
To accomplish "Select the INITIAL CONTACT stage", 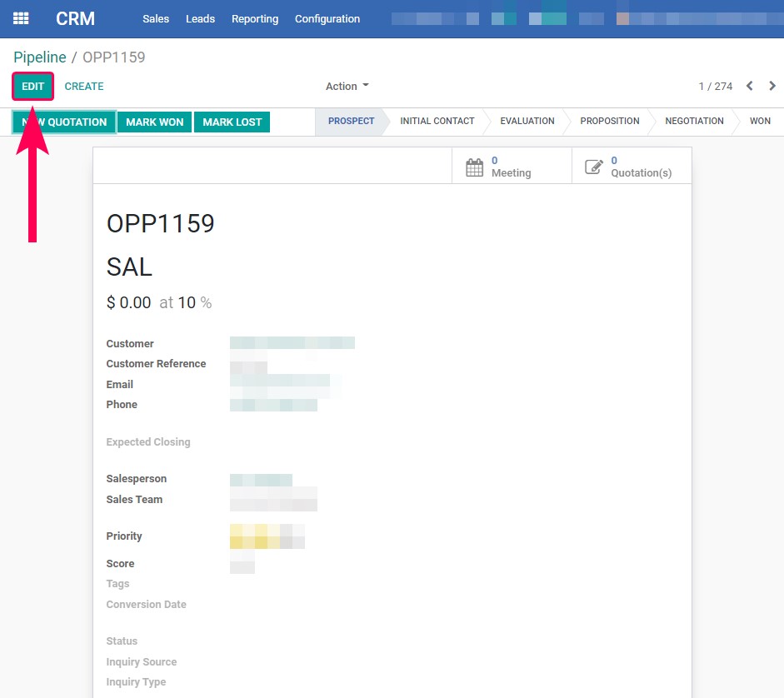I will pos(437,121).
